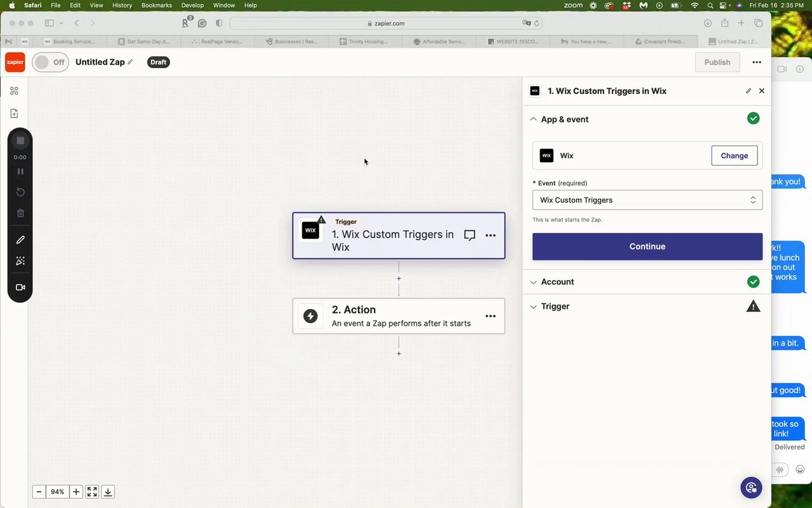Image resolution: width=812 pixels, height=508 pixels.
Task: Click the 94% zoom level field
Action: (x=58, y=491)
